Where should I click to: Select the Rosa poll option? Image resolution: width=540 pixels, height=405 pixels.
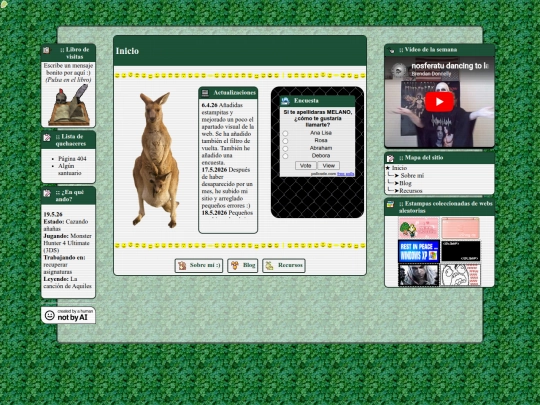click(x=285, y=141)
